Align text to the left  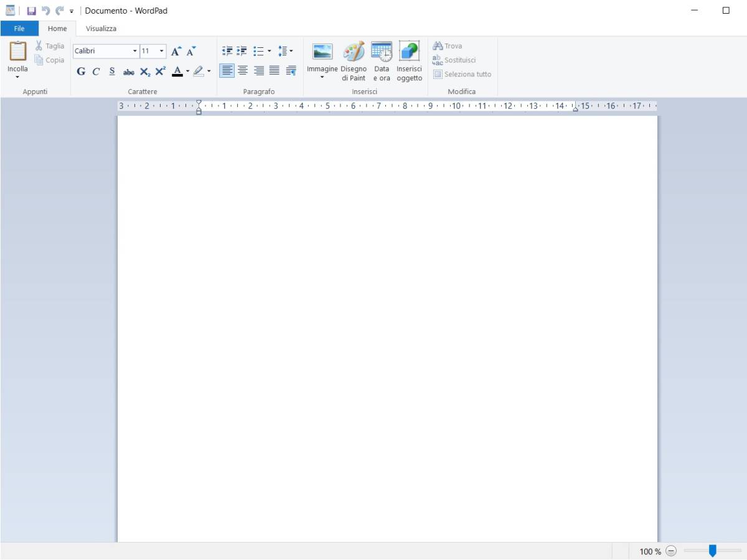(227, 71)
